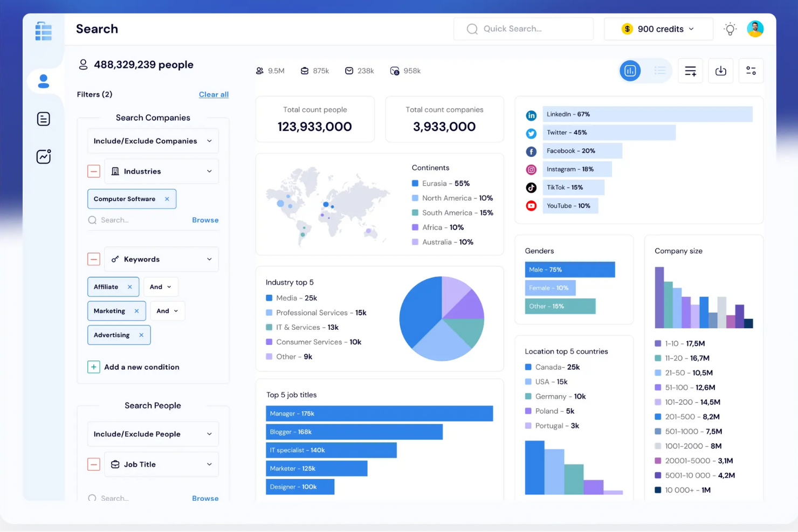This screenshot has height=532, width=798.
Task: Expand Include/Exclude Companies dropdown
Action: (x=153, y=141)
